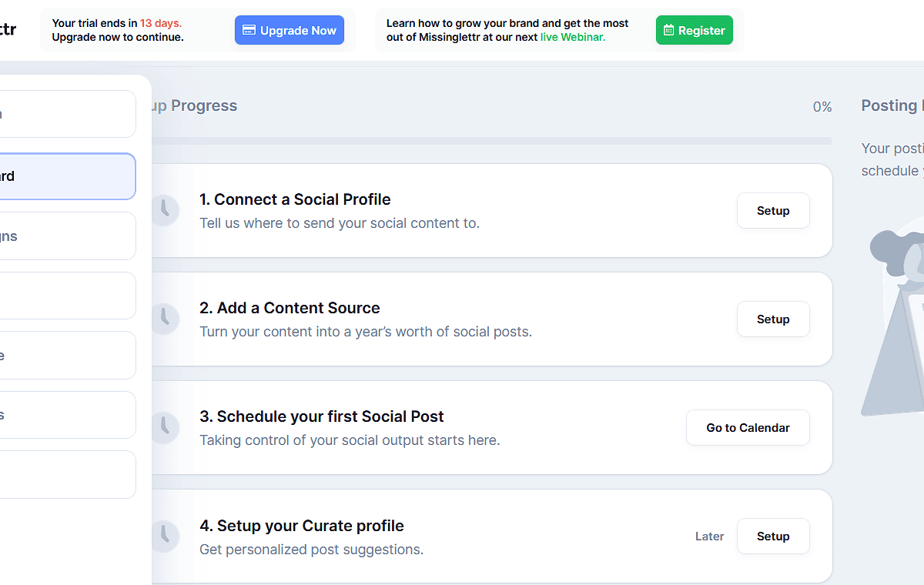Start Setup for Connect a Social Profile

pyautogui.click(x=773, y=211)
